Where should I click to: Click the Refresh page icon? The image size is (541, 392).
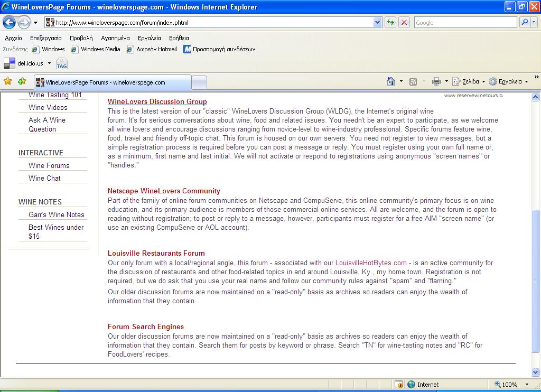point(390,23)
